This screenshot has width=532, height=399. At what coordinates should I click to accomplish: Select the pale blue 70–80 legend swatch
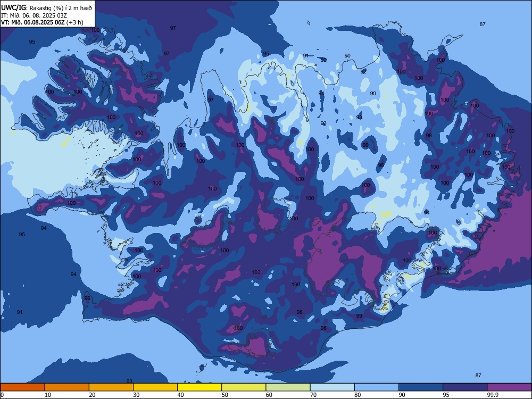[x=332, y=387]
